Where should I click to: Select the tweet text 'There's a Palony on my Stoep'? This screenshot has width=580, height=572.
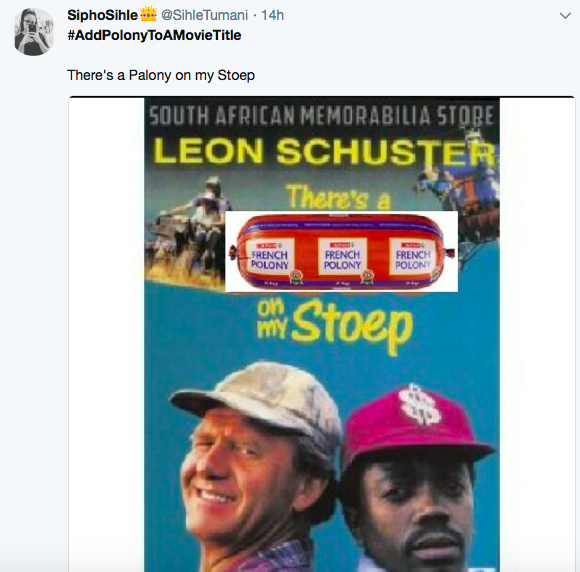(161, 75)
